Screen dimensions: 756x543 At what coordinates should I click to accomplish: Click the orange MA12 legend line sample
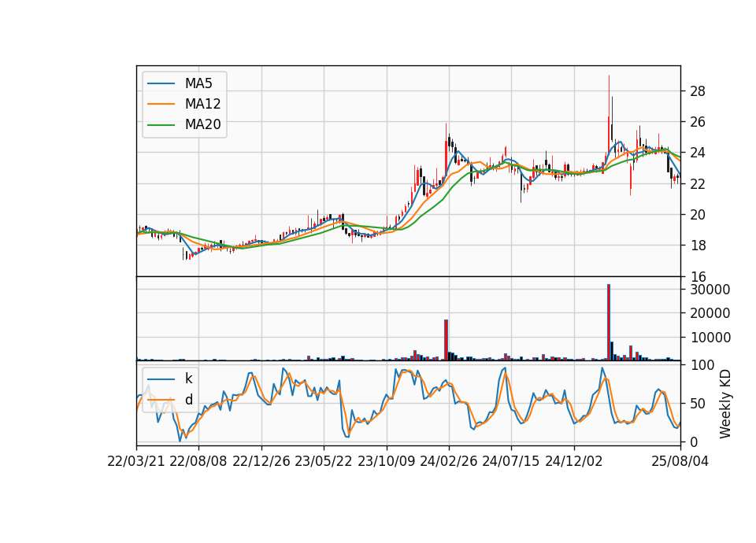pos(161,104)
